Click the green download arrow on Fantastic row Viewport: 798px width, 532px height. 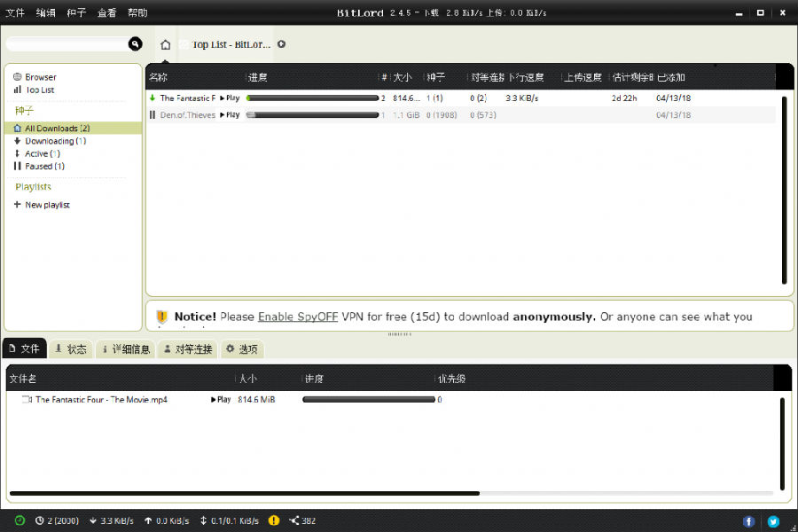(x=153, y=98)
